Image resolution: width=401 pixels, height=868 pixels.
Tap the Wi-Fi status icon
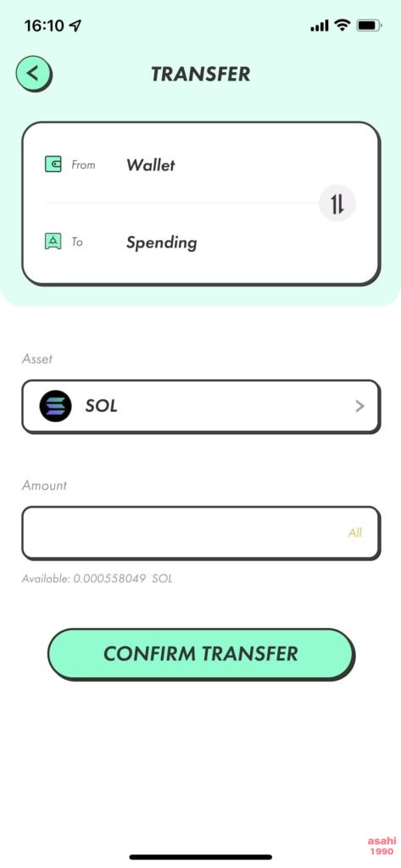tap(343, 25)
